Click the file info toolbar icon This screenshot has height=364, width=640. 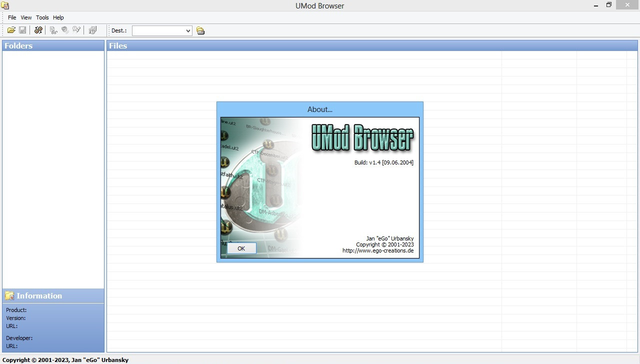(x=92, y=30)
